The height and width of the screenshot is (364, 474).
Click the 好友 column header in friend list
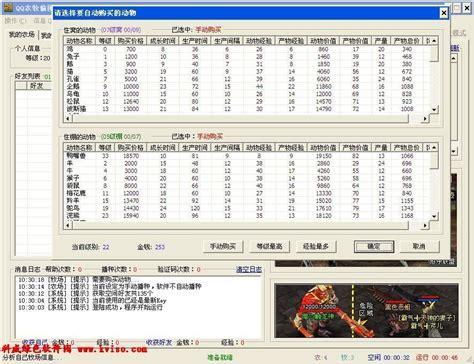(x=38, y=86)
